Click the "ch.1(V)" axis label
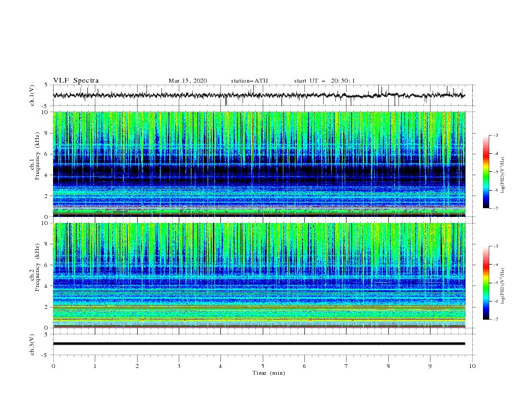This screenshot has width=532, height=411. (32, 95)
